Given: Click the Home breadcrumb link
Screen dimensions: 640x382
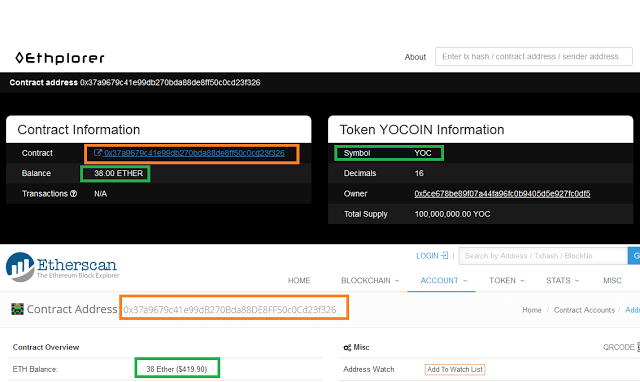Looking at the screenshot, I should click(x=531, y=310).
